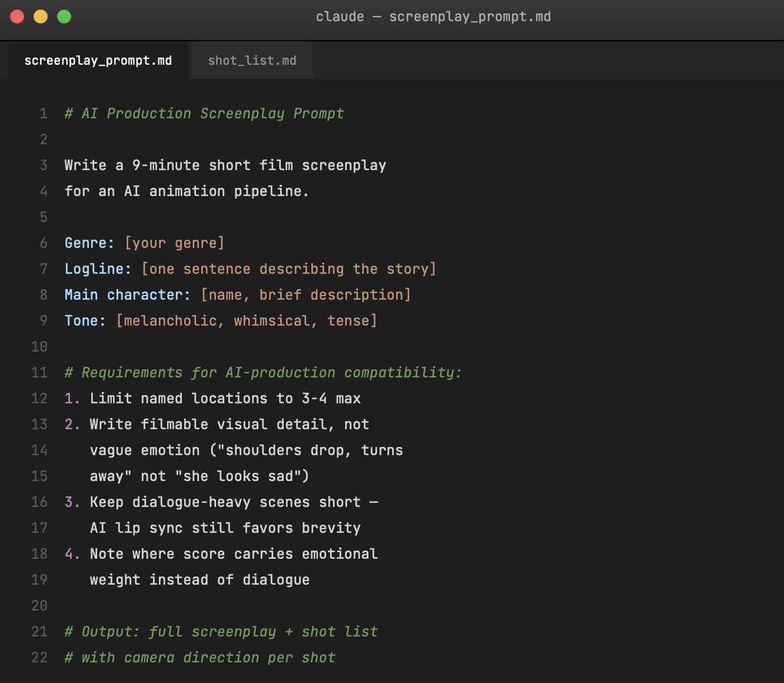
Task: Select the screenplay_prompt.md tab
Action: click(98, 61)
